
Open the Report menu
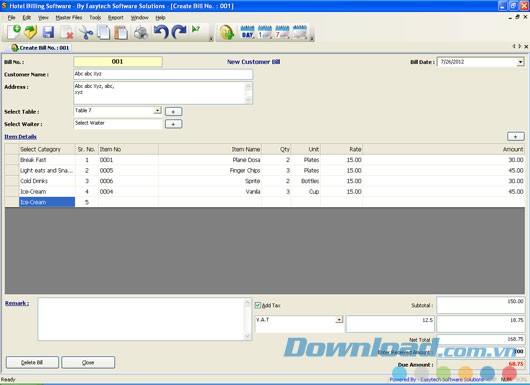point(116,18)
